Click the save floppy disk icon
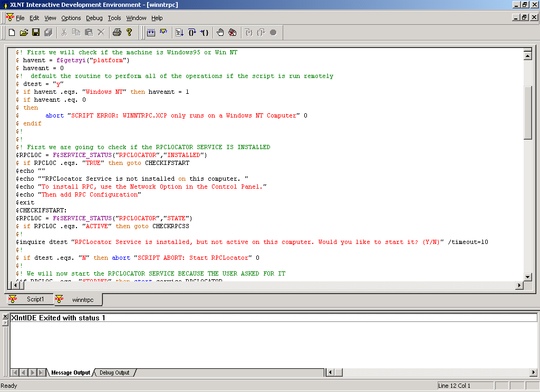540x392 pixels. [x=36, y=32]
